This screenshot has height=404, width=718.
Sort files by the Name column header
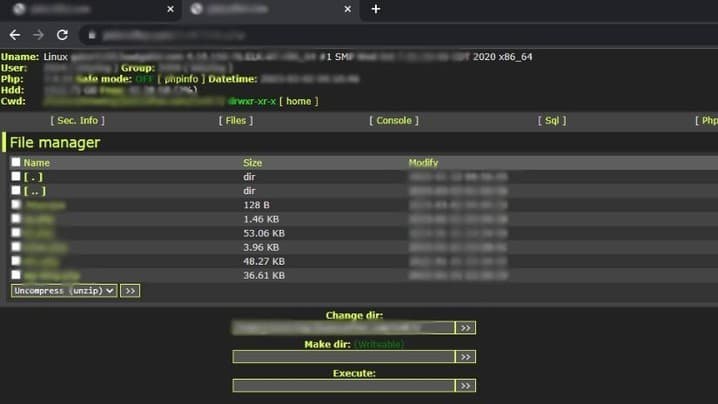(37, 163)
